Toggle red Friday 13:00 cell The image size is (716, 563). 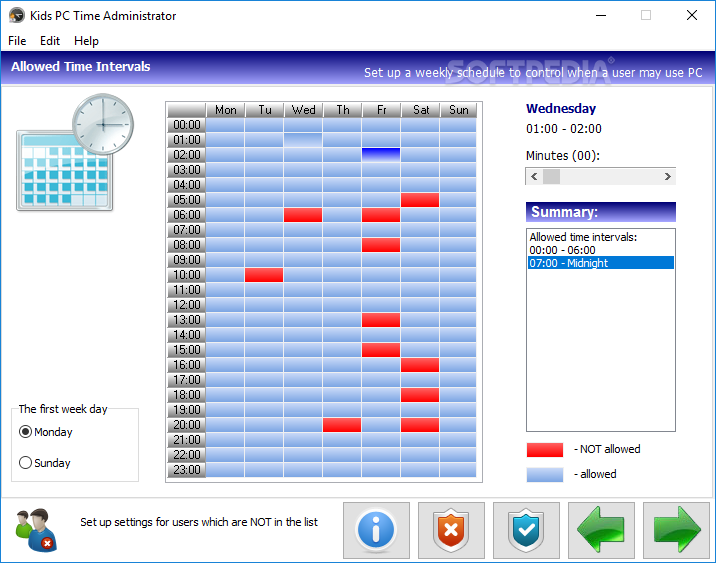[381, 320]
